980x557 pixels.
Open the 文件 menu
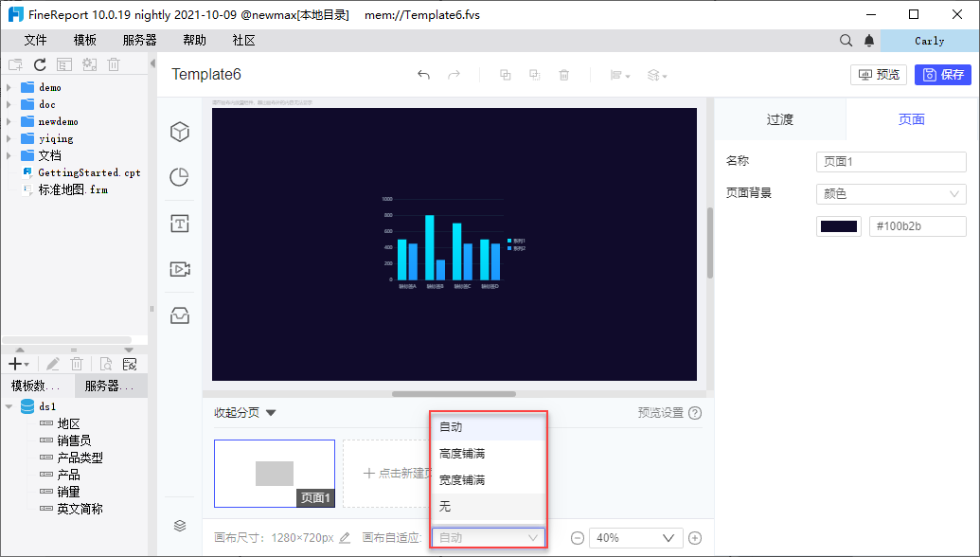click(x=36, y=41)
